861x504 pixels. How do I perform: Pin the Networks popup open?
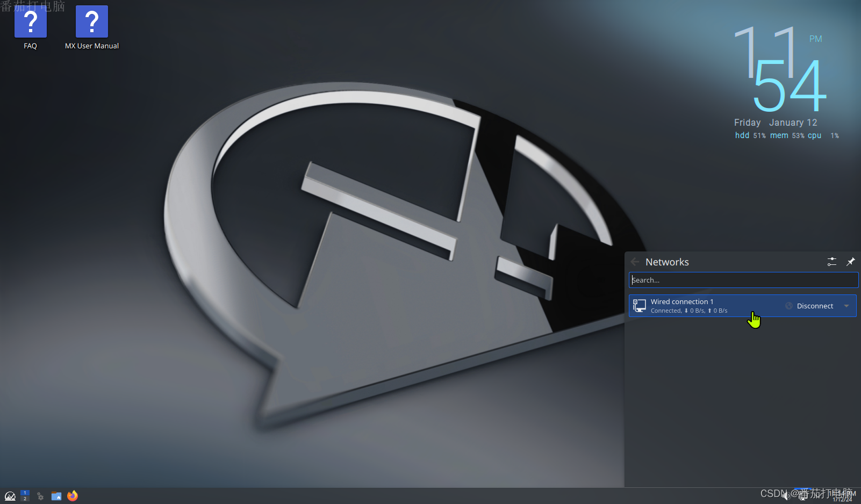pos(850,262)
